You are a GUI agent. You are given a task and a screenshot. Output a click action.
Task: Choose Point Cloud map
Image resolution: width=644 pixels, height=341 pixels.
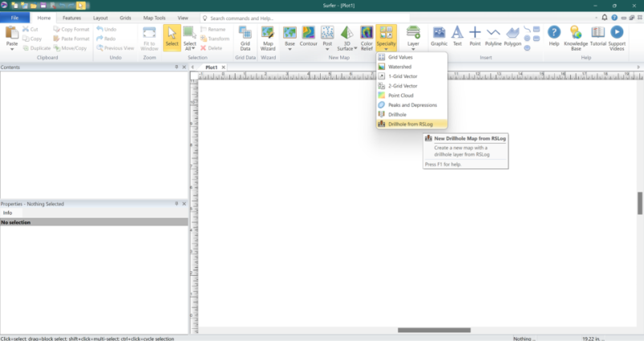pos(411,95)
